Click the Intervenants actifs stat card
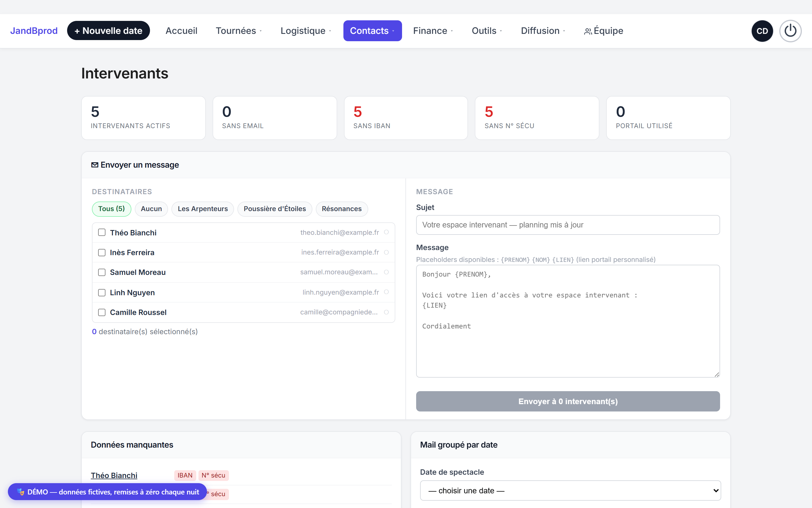The width and height of the screenshot is (812, 508). pos(143,118)
